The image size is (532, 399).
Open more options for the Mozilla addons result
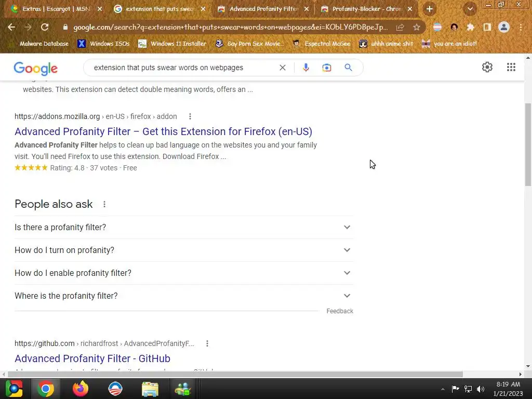pos(190,116)
